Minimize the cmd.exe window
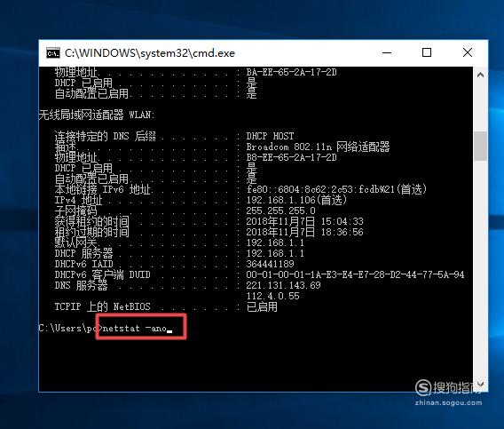The image size is (504, 429). (387, 52)
